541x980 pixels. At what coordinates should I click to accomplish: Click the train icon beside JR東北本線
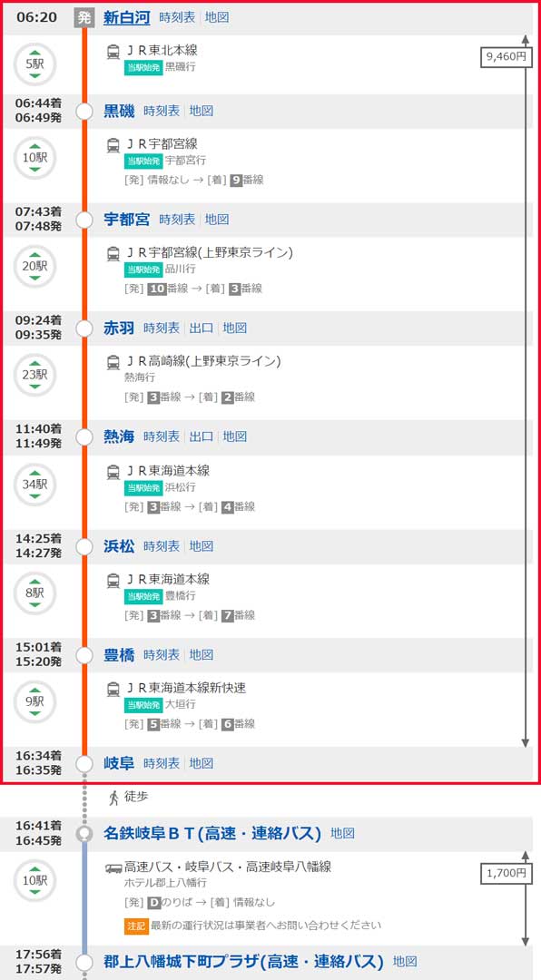113,51
